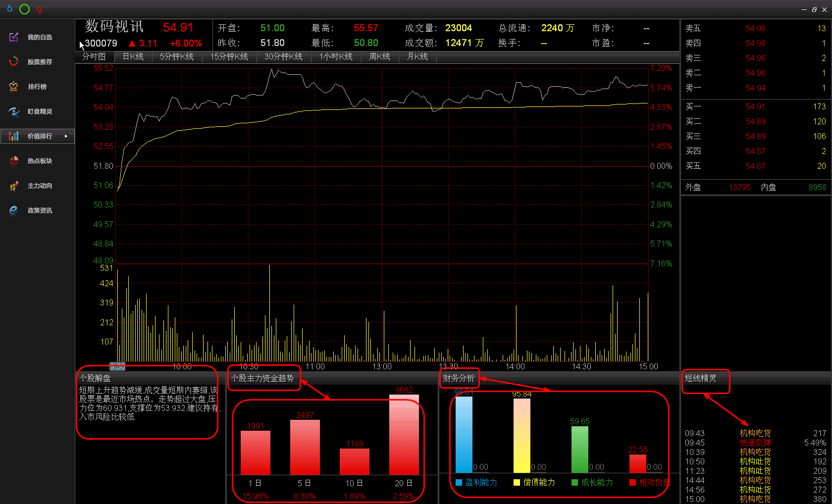Click the 卖五 ask row label

click(693, 28)
